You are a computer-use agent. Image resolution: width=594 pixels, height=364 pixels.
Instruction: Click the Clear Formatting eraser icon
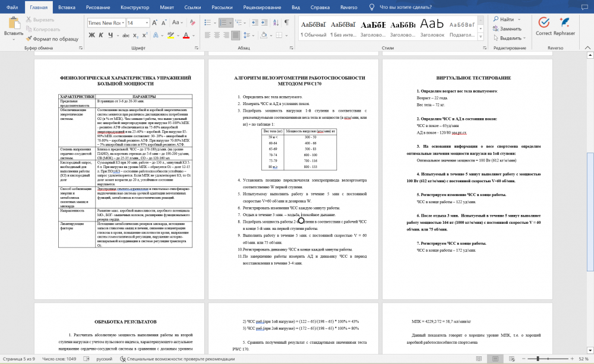tap(192, 23)
